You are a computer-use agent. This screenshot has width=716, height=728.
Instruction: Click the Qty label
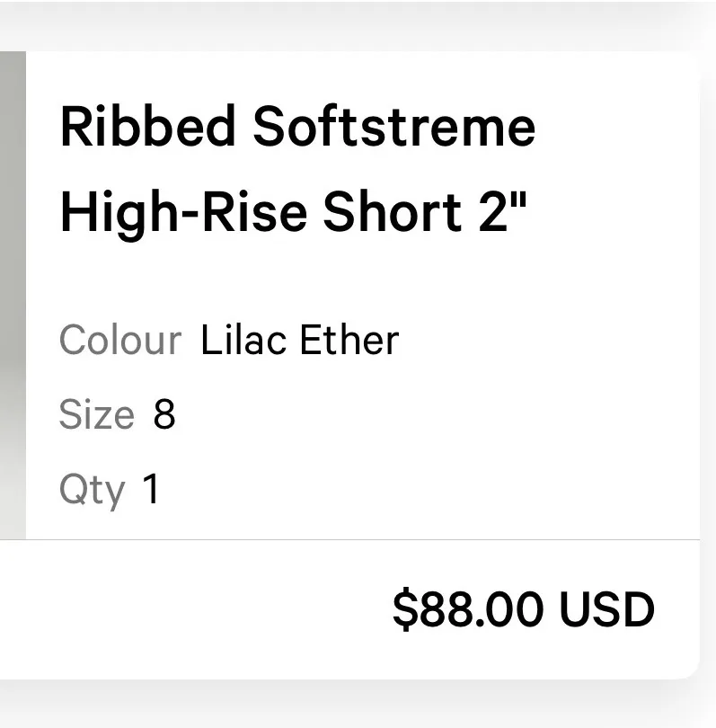point(93,491)
